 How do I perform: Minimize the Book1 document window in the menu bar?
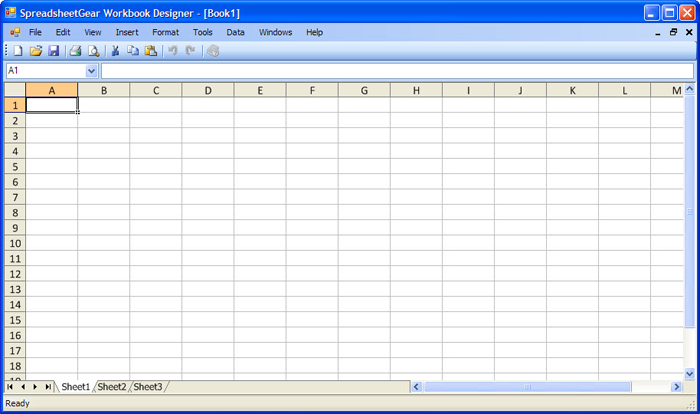(x=658, y=33)
